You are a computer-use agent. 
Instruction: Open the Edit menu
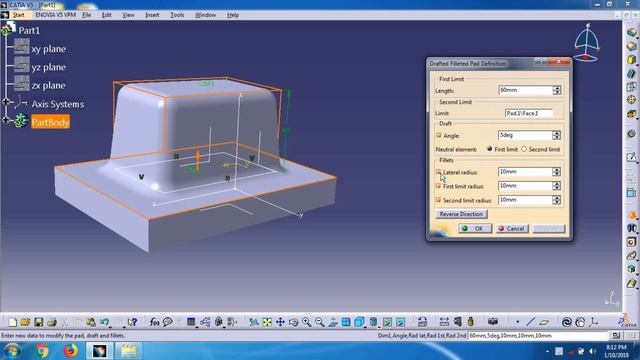(x=107, y=15)
